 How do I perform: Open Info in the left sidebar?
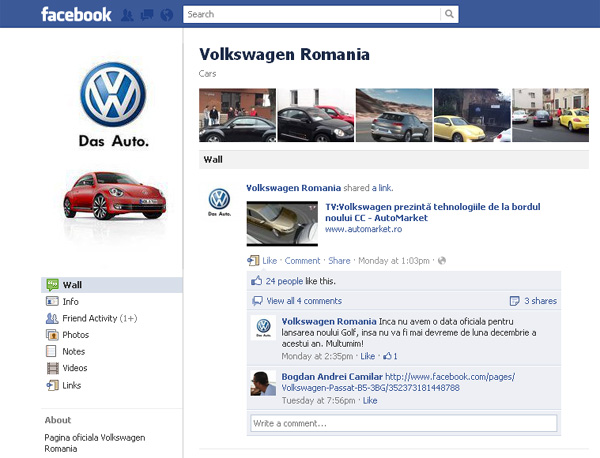tap(70, 301)
